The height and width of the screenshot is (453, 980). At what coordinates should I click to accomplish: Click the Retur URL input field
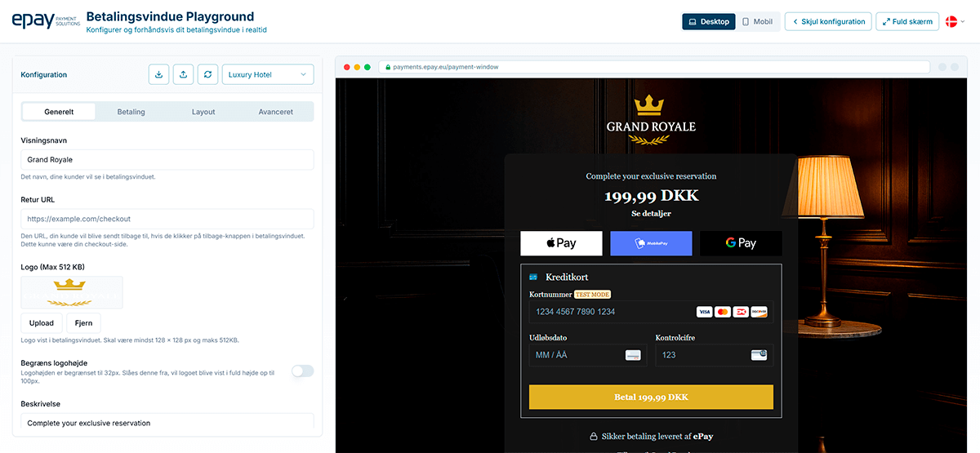tap(167, 219)
